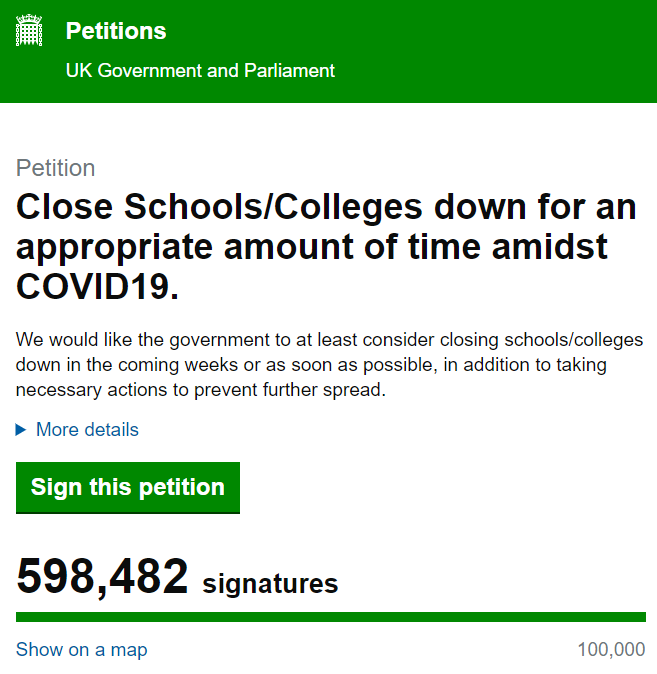
Task: Click the word signatures beside the count
Action: 270,583
